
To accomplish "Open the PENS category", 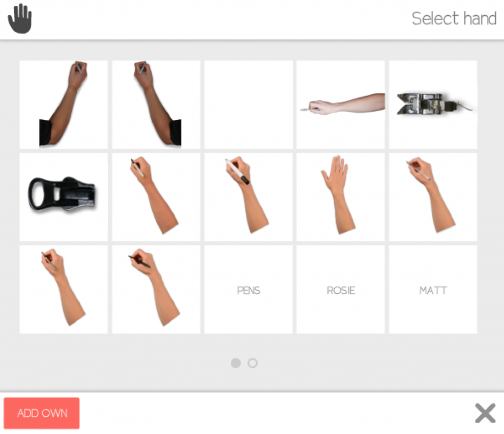I will point(249,290).
